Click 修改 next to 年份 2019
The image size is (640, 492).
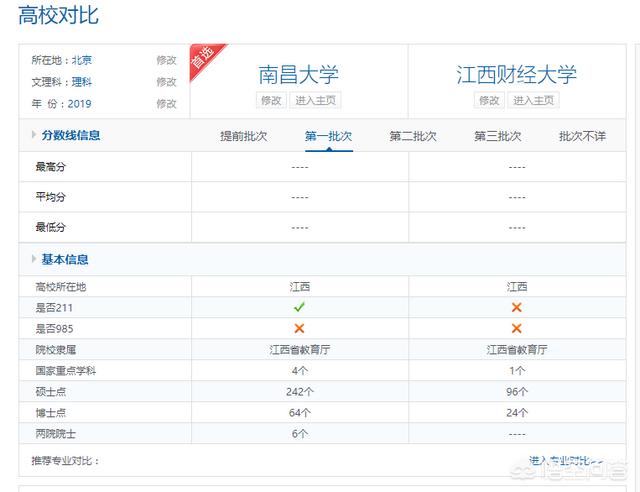point(166,104)
